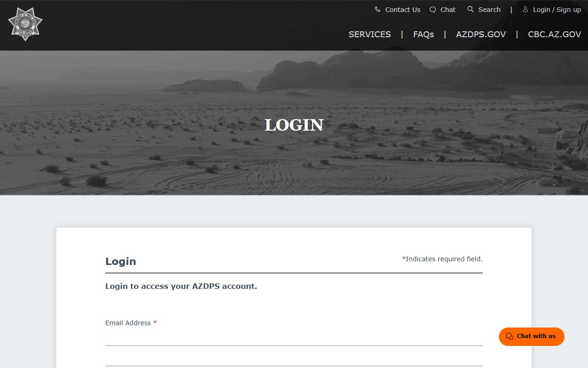Visit the CBC.AZ.GOV menu link
The width and height of the screenshot is (588, 368).
point(554,34)
